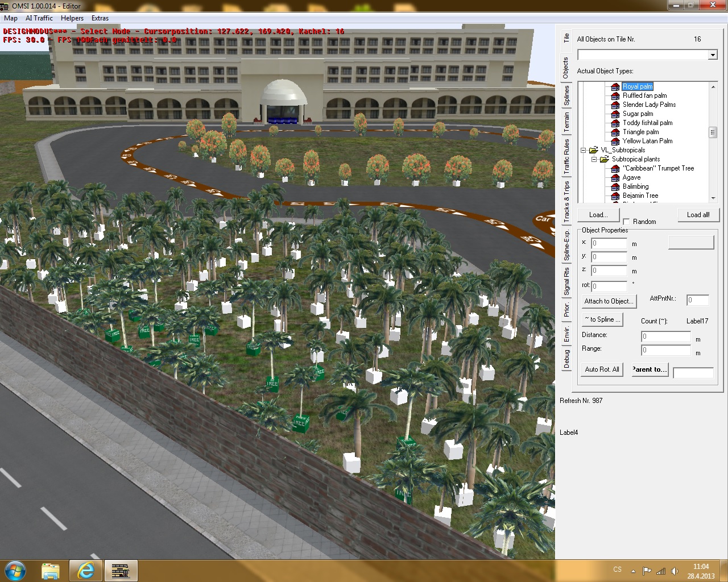This screenshot has width=728, height=582.
Task: Open the AI Traffic menu
Action: (39, 18)
